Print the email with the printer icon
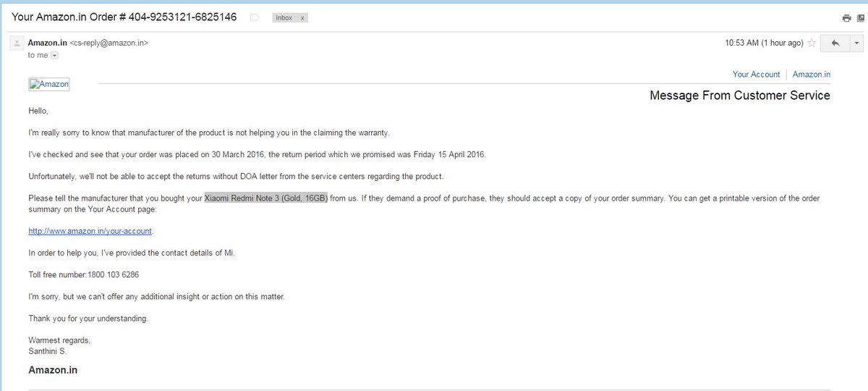868x391 pixels. coord(846,18)
